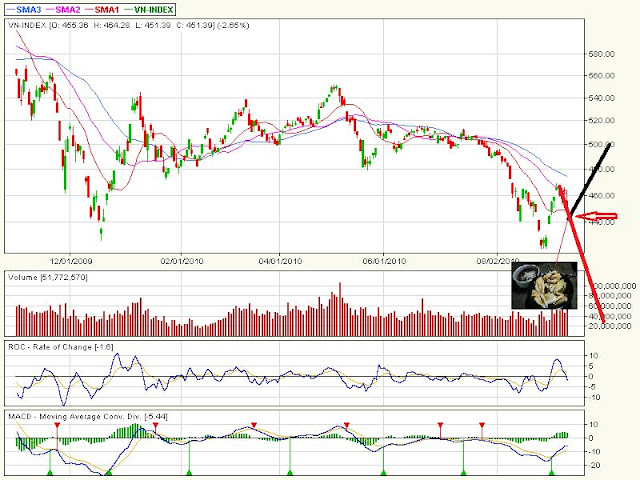The height and width of the screenshot is (480, 640).
Task: Click the rightmost green MACD buy triangle
Action: click(552, 470)
